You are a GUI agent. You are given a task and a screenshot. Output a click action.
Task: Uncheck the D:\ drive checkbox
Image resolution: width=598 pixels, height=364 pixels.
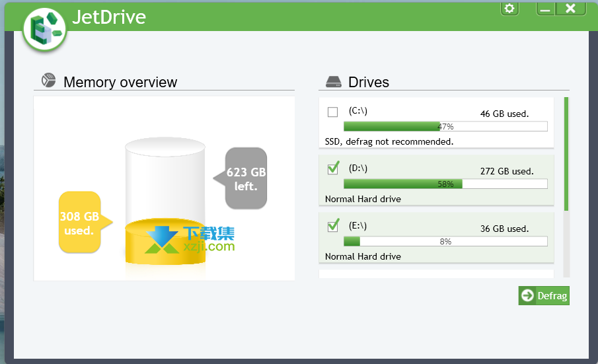[x=333, y=169]
